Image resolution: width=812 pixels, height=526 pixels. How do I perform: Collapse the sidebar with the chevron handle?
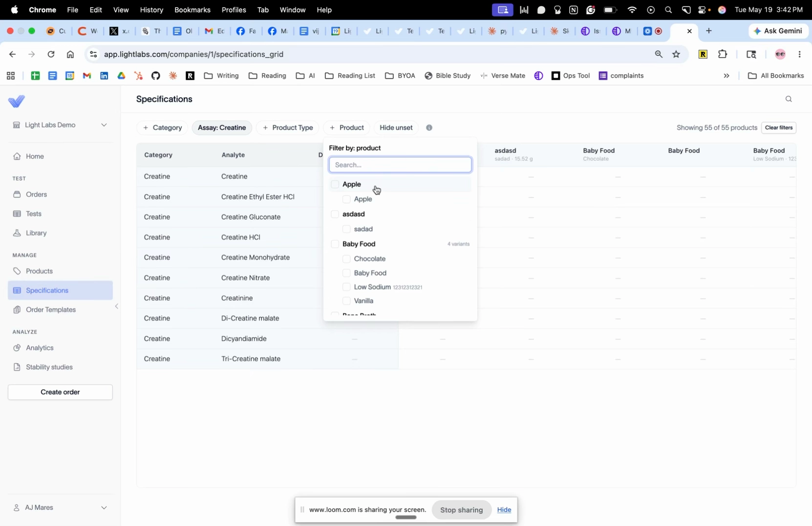pos(117,307)
